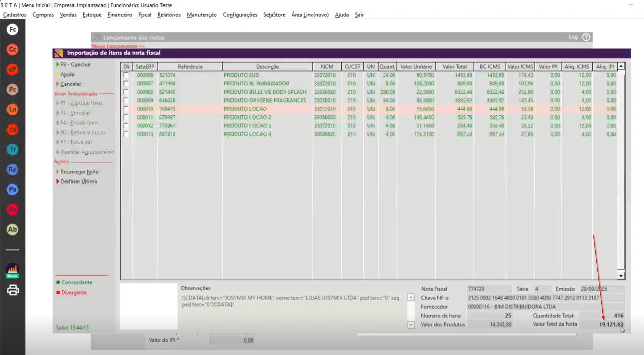Check the box for PRODUTO LOCAO 3
This screenshot has height=355, width=644.
126,126
